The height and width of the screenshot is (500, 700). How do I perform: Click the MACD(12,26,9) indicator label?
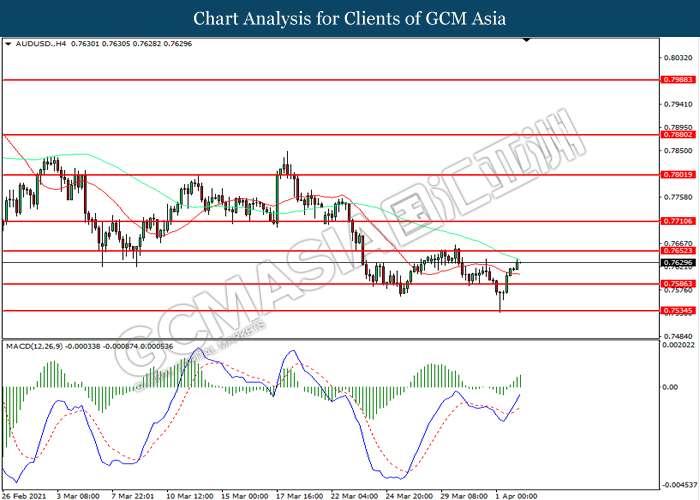[34, 346]
